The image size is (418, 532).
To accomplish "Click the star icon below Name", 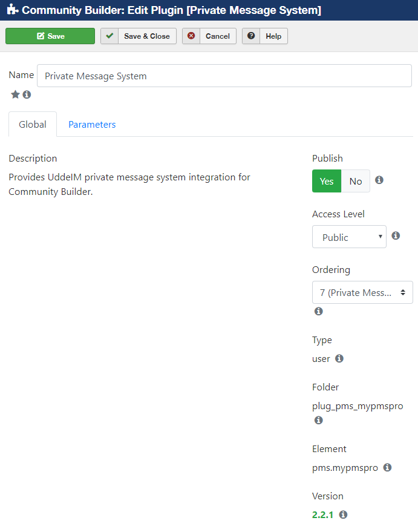I will 15,94.
